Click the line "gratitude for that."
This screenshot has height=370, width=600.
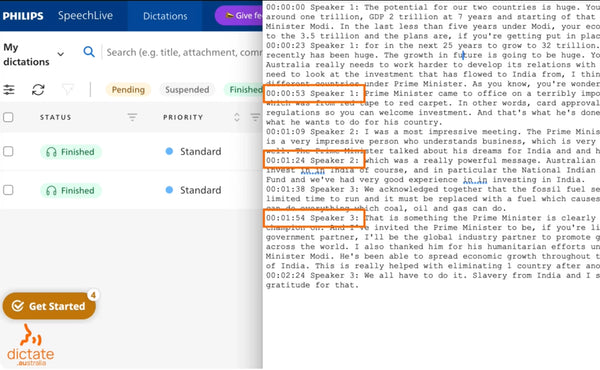click(x=312, y=285)
